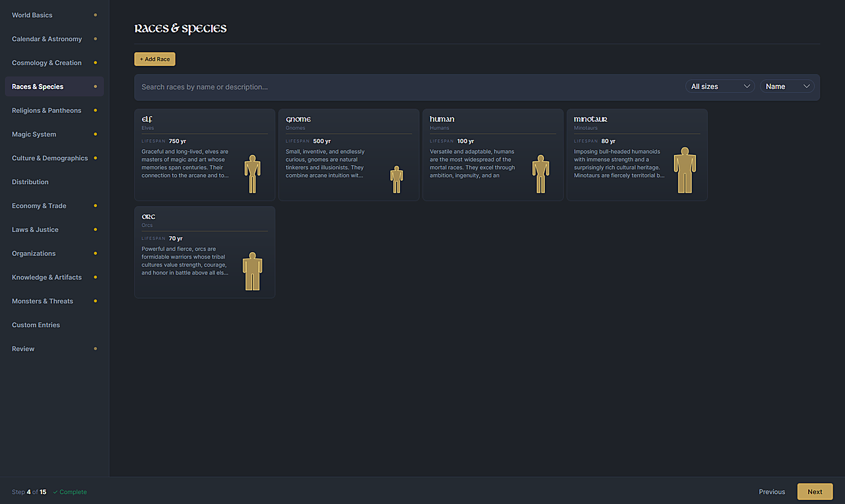The image size is (845, 504).
Task: Click the 'Gnomes' plural subtitle
Action: 296,128
